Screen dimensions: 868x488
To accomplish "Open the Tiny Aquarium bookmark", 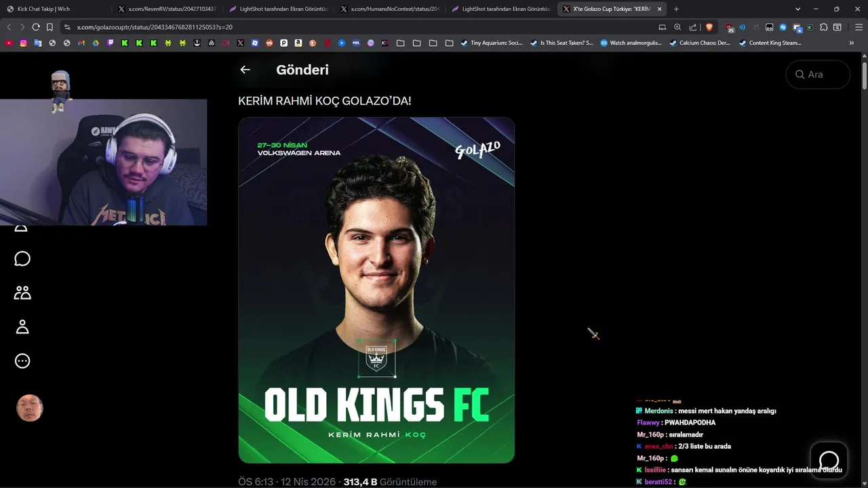I will [492, 43].
